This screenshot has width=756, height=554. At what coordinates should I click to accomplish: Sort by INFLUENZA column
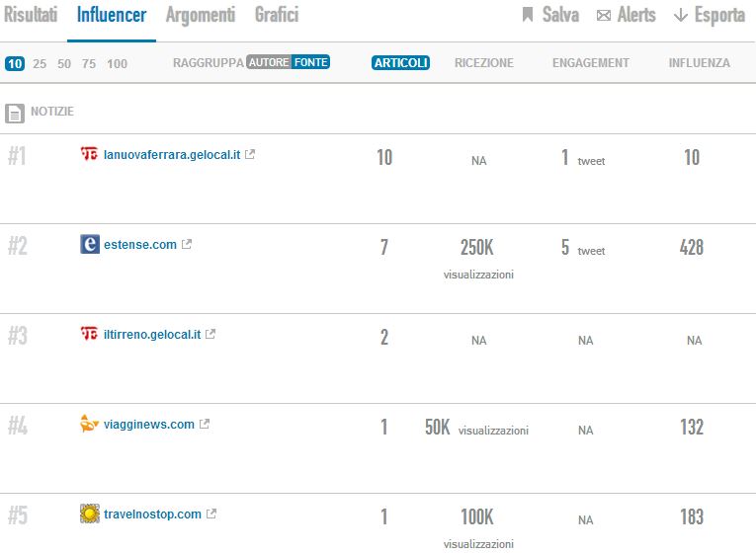click(699, 63)
